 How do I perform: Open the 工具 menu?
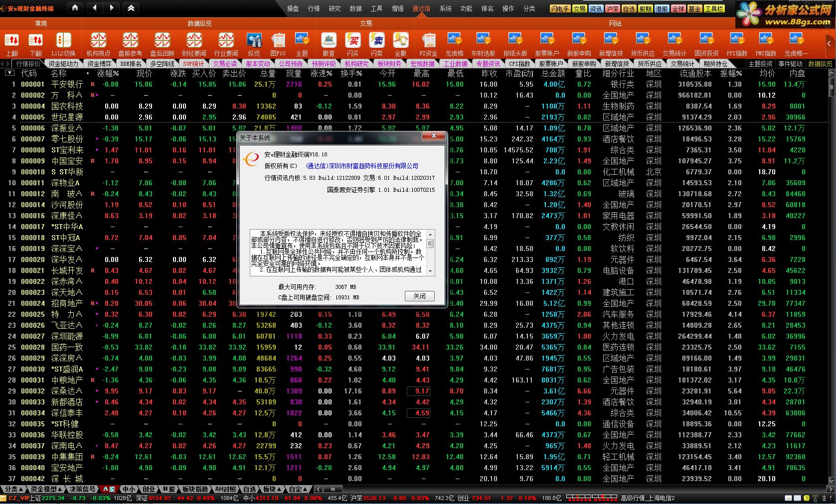[377, 8]
